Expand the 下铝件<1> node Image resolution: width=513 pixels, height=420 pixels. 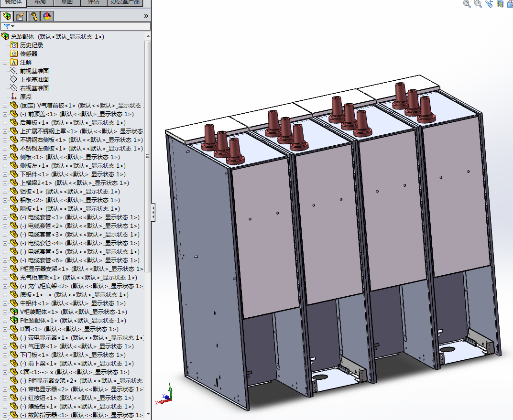coord(5,174)
